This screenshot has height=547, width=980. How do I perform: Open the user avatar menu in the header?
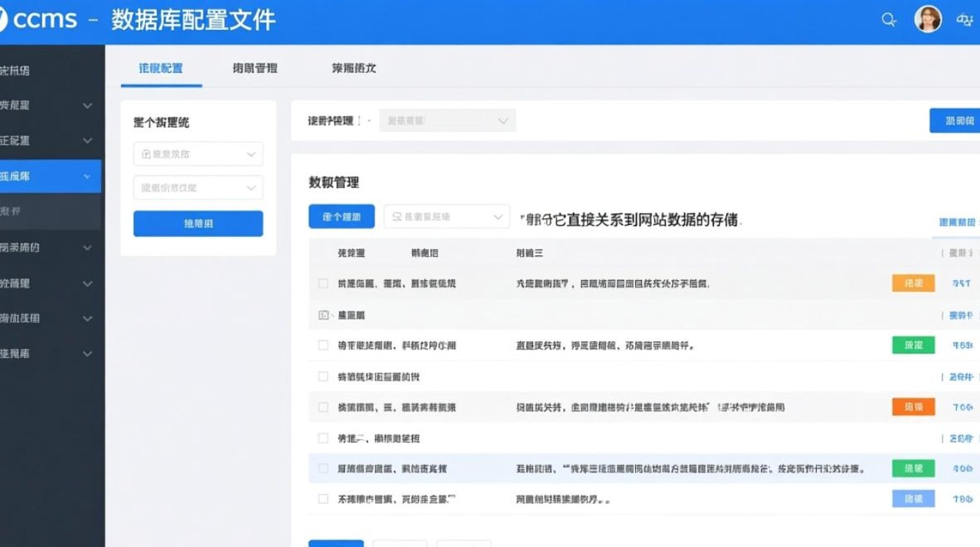928,19
